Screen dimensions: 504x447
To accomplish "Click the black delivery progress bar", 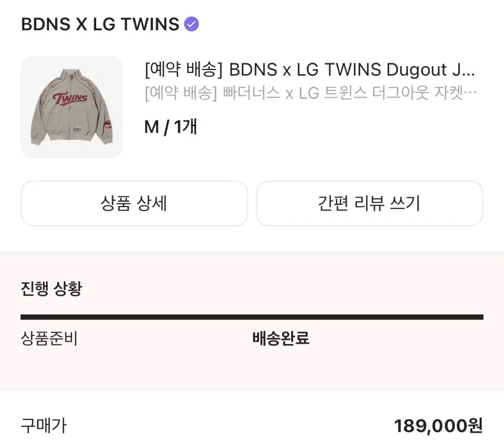I will pos(252,317).
